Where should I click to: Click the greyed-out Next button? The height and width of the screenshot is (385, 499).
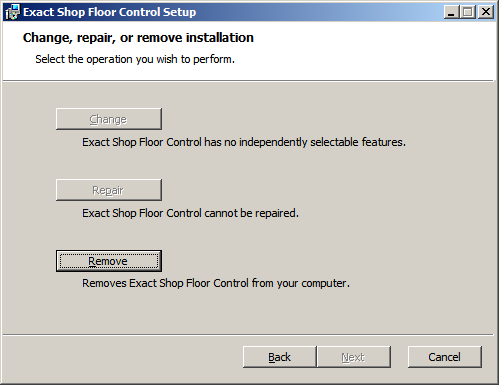pos(354,357)
